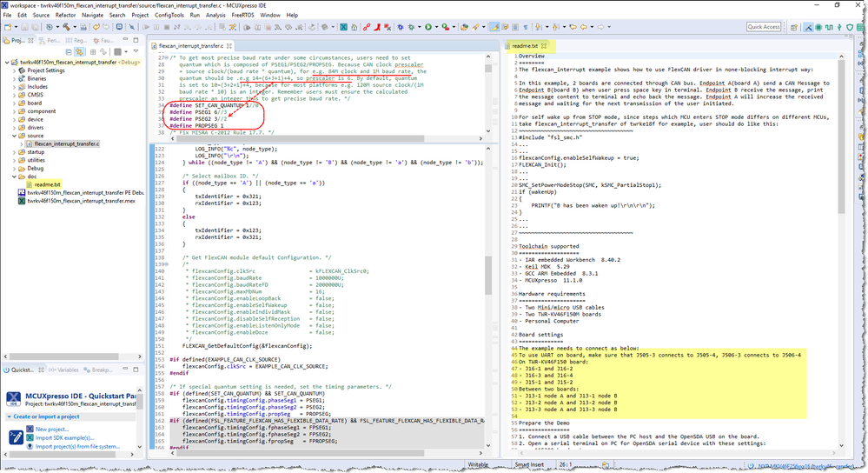
Task: Open Back navigation history dropdown arrow
Action: click(x=592, y=27)
